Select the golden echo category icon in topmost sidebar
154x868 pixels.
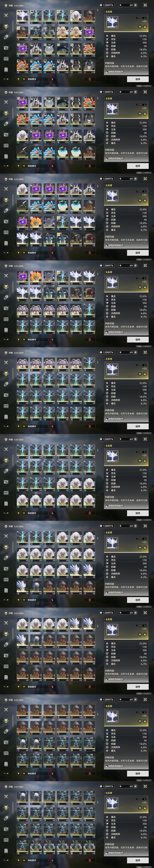pos(6,26)
